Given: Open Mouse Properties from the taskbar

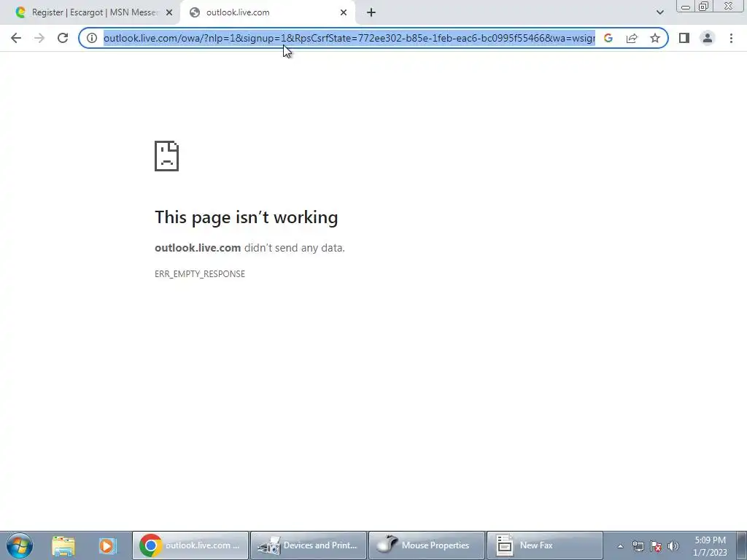Looking at the screenshot, I should [426, 545].
